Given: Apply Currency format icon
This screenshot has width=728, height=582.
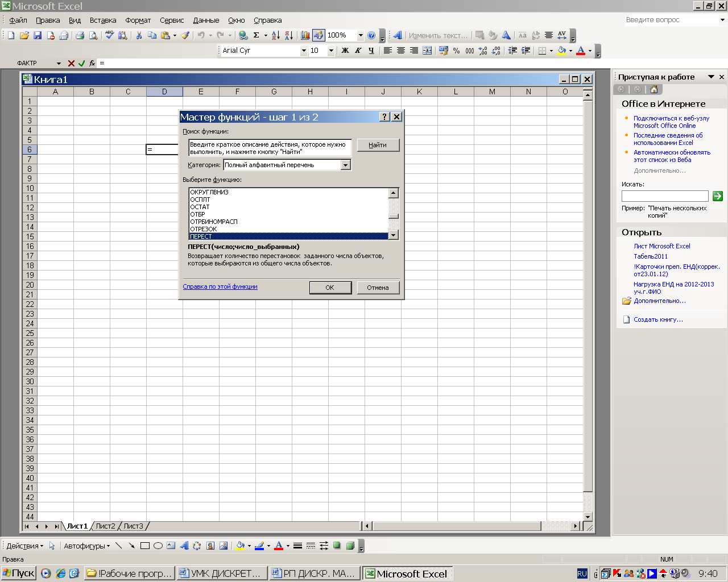Looking at the screenshot, I should (x=444, y=51).
